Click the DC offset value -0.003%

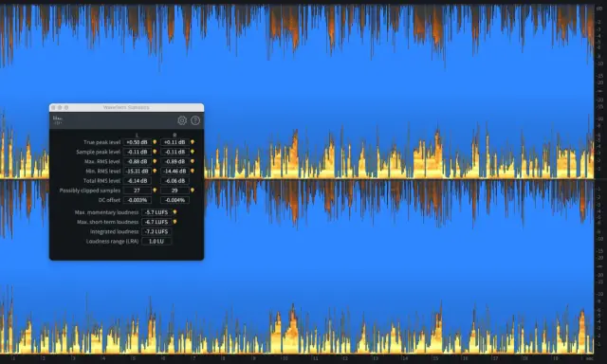coord(137,200)
